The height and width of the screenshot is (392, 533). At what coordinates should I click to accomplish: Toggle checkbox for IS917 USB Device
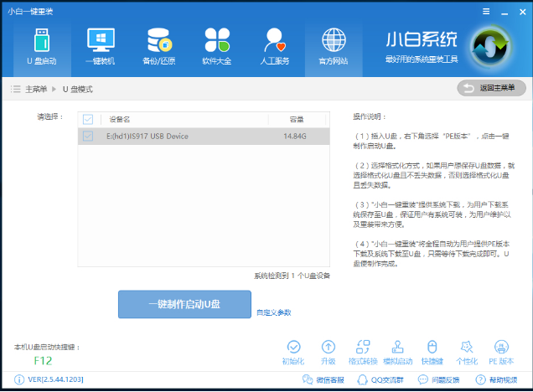(x=88, y=136)
